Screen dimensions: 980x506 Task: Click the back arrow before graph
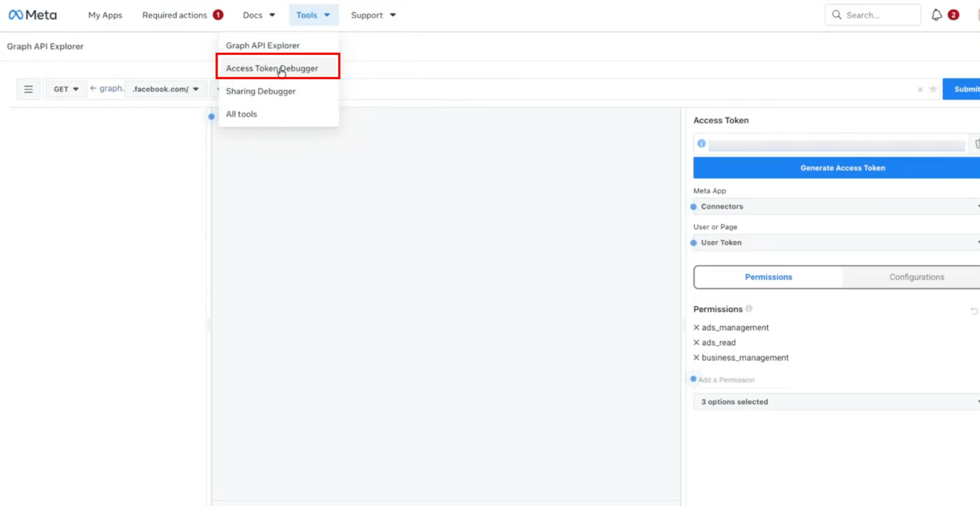pos(93,88)
